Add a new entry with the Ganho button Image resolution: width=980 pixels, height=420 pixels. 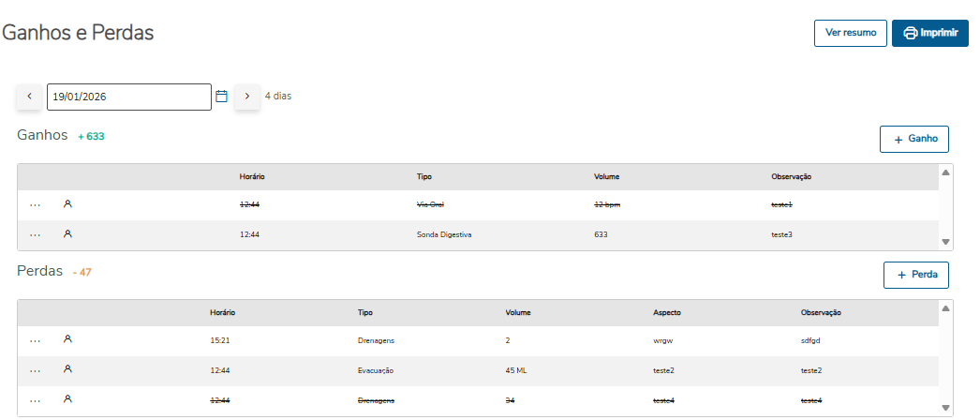tap(914, 139)
